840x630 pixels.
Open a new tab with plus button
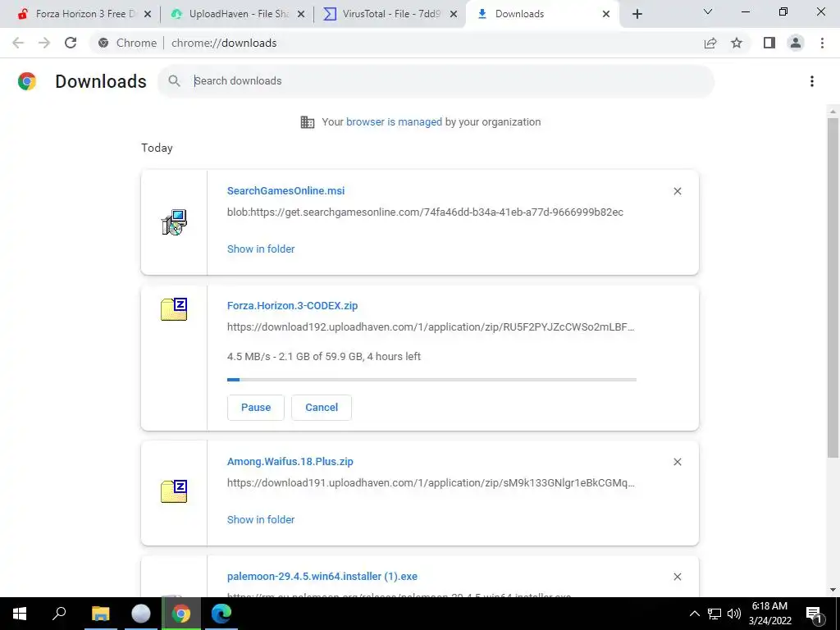(x=637, y=14)
